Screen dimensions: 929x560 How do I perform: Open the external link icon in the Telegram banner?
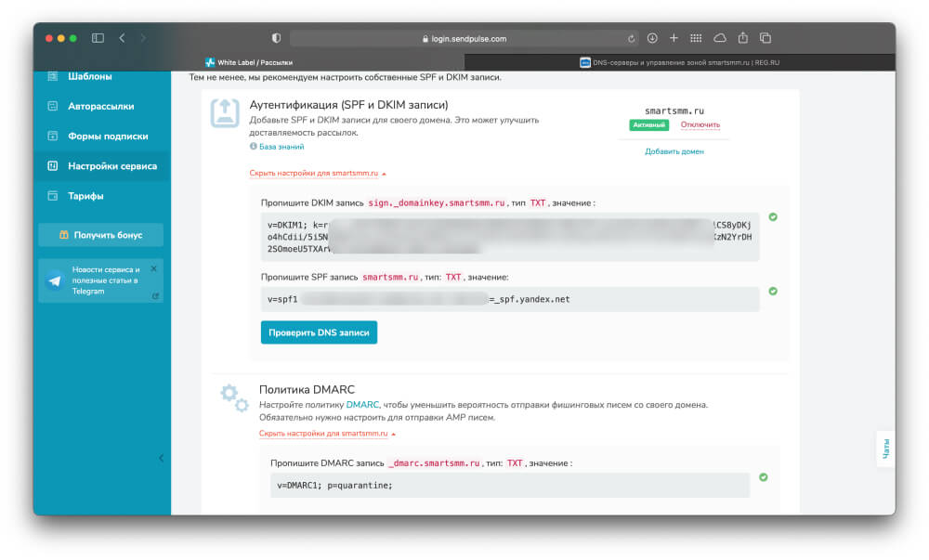(155, 295)
